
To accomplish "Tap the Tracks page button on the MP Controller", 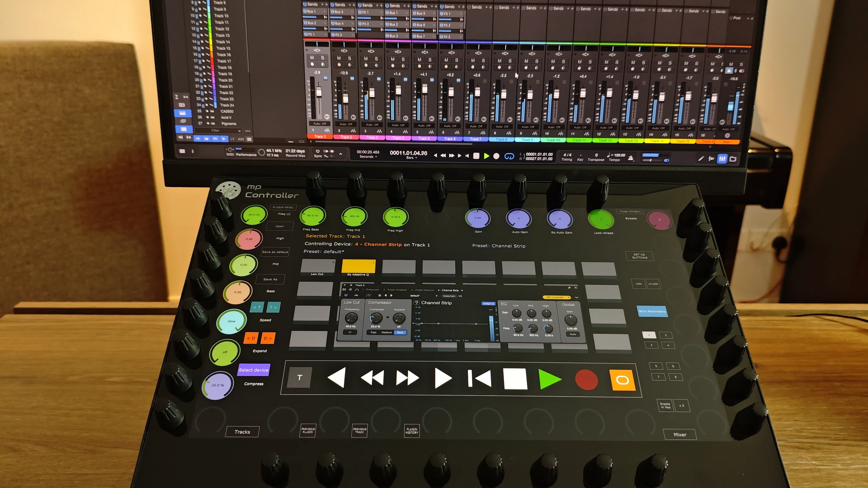I will click(242, 432).
